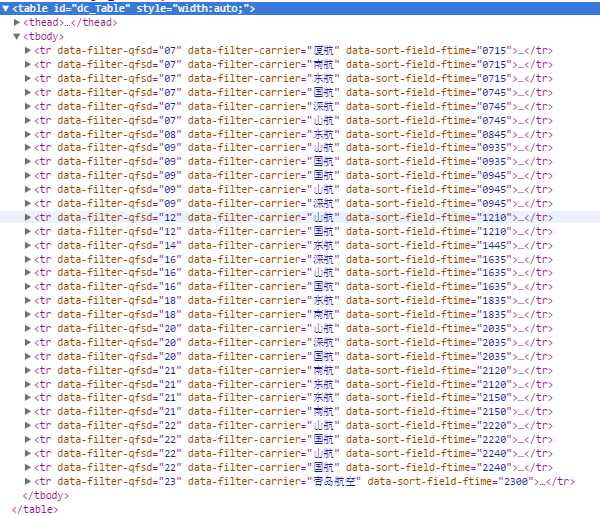This screenshot has width=600, height=516.
Task: Select the </table> closing tag
Action: tap(35, 509)
